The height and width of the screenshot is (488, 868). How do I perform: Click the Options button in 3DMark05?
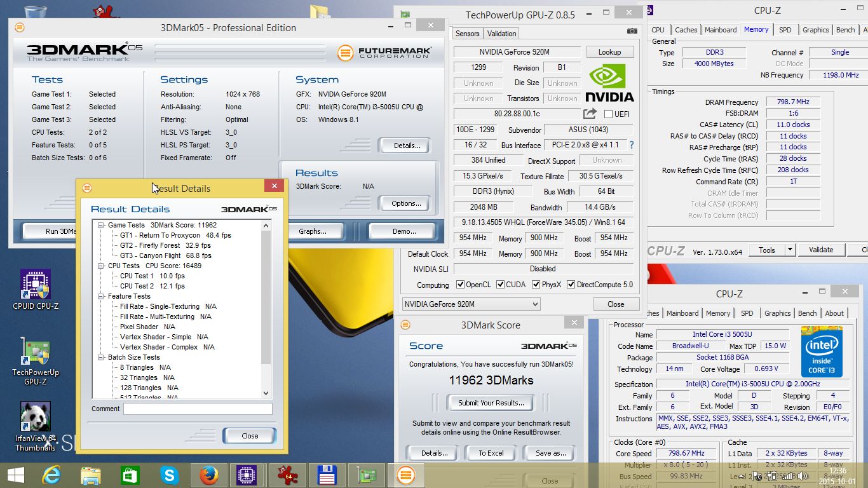[x=406, y=203]
